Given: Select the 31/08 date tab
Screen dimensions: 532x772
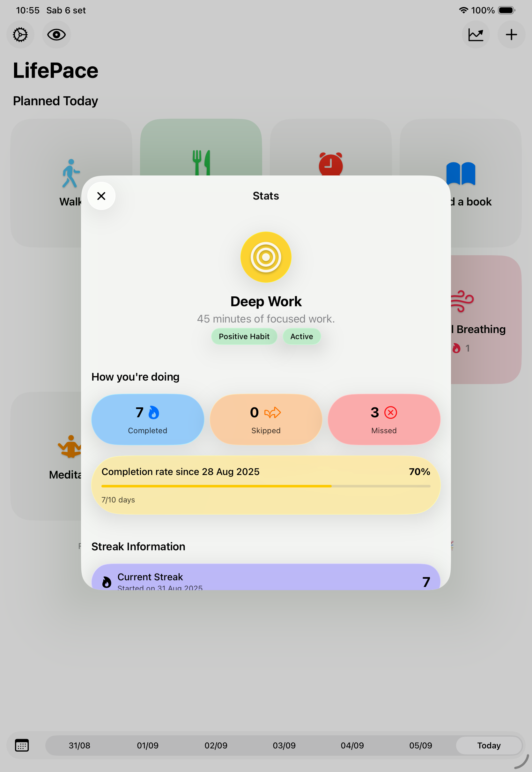Looking at the screenshot, I should point(79,745).
